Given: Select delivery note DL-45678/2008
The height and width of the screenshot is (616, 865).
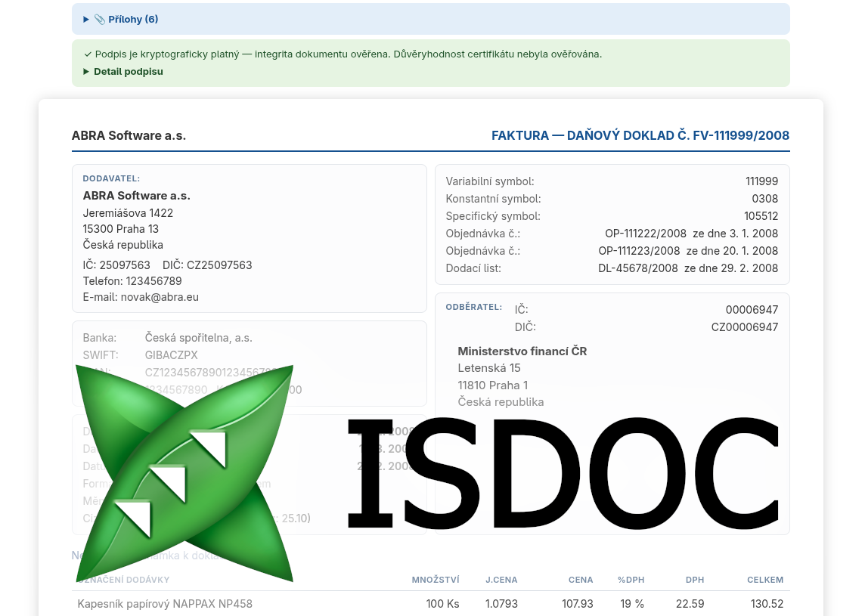Looking at the screenshot, I should click(x=637, y=268).
